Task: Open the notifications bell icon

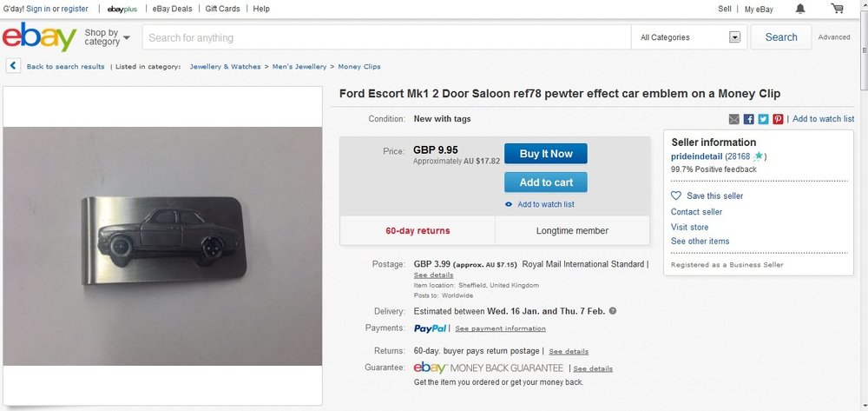Action: 800,9
